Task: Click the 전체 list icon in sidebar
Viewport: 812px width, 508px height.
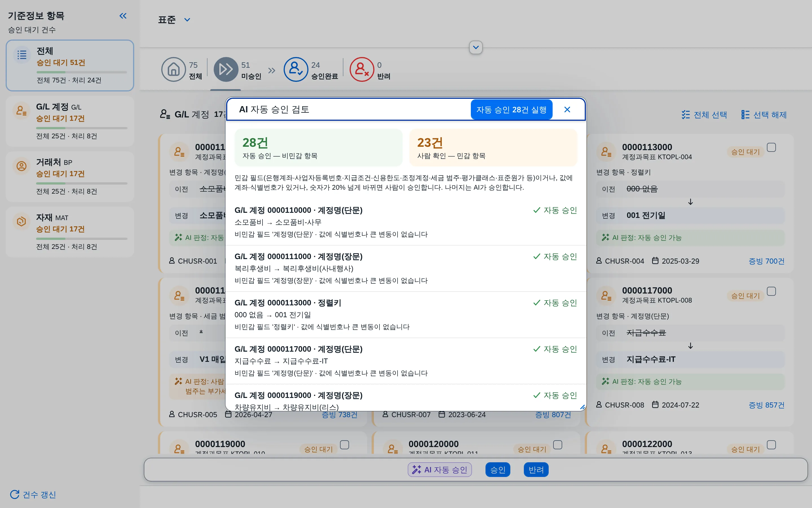Action: click(22, 55)
